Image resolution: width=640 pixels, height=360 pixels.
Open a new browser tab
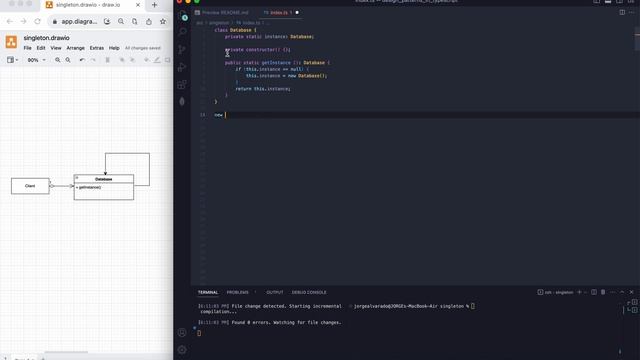(154, 5)
